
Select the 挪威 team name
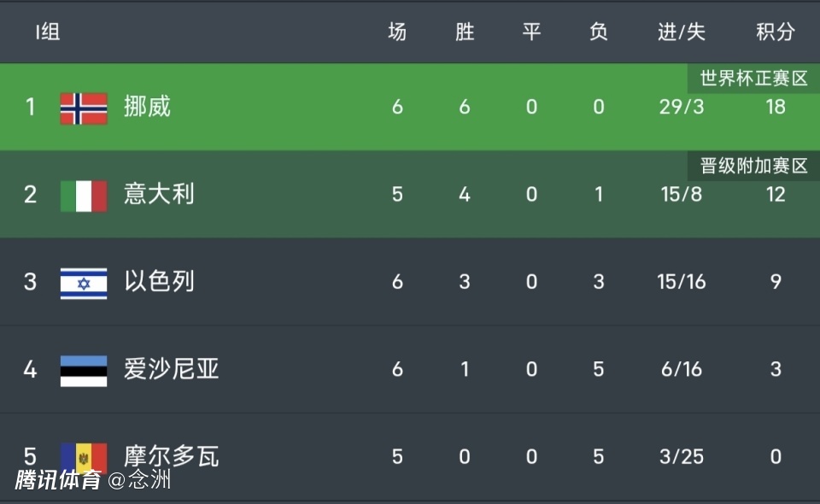coord(147,107)
